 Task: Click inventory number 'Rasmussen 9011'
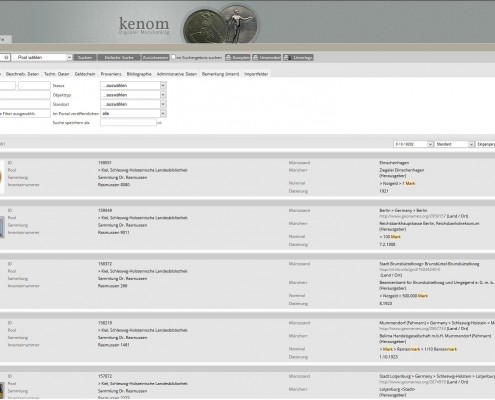point(113,233)
